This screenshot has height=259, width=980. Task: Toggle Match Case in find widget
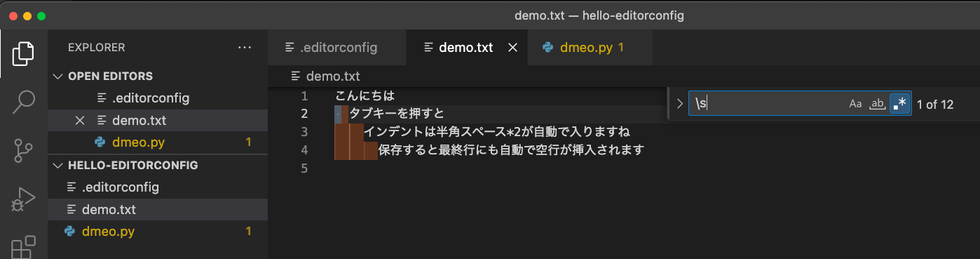point(855,104)
